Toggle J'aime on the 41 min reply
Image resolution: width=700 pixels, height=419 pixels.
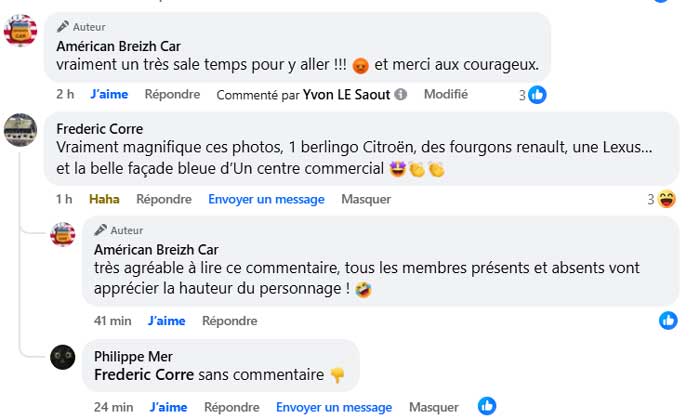tap(167, 321)
